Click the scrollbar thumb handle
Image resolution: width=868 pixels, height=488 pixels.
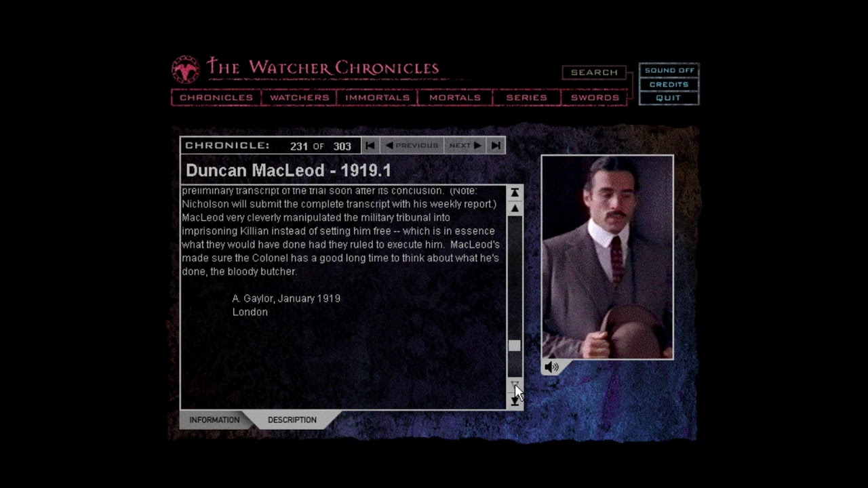point(515,346)
